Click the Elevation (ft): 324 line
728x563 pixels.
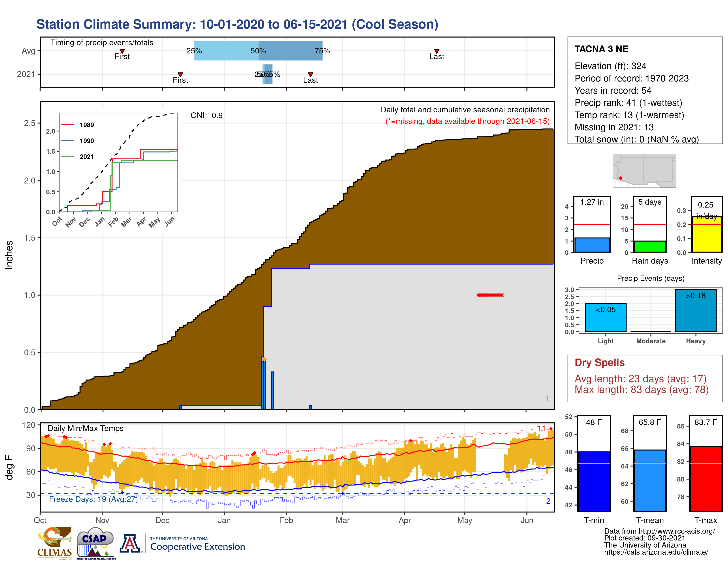[x=610, y=66]
